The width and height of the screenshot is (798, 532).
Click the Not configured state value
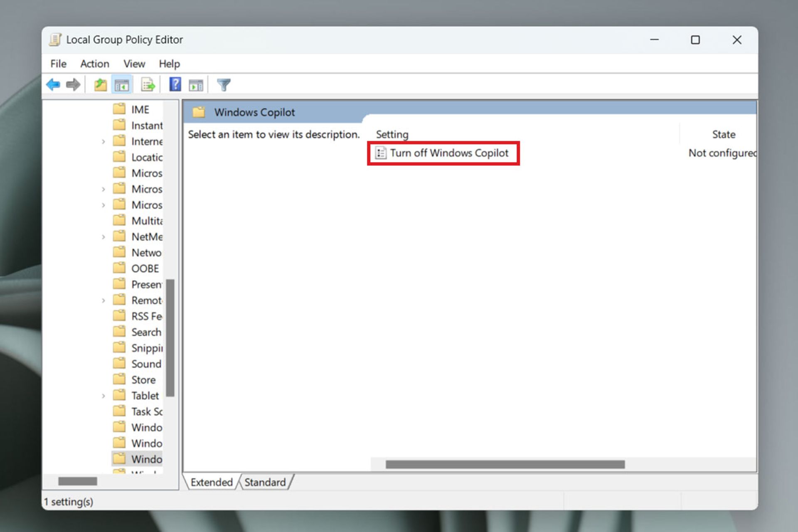click(x=722, y=153)
